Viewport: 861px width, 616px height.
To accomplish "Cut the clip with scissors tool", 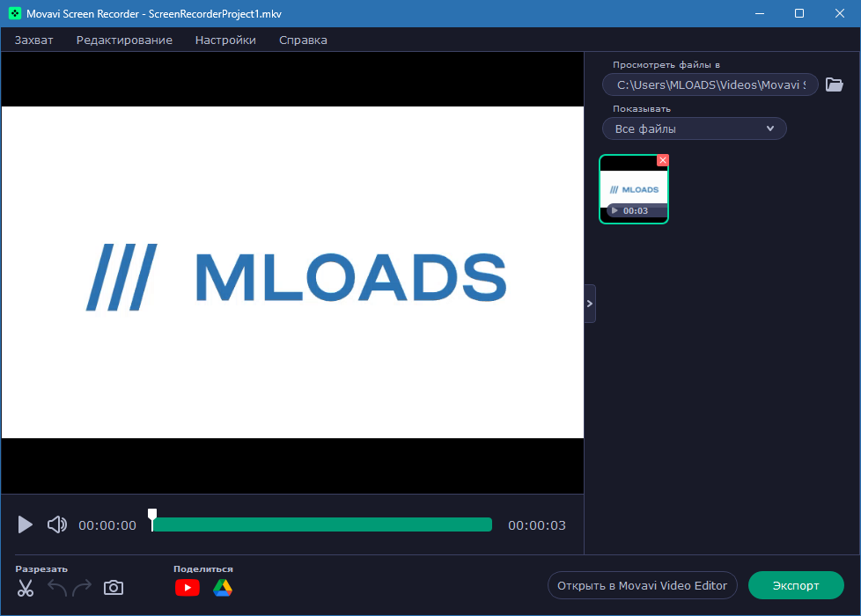I will pyautogui.click(x=26, y=588).
